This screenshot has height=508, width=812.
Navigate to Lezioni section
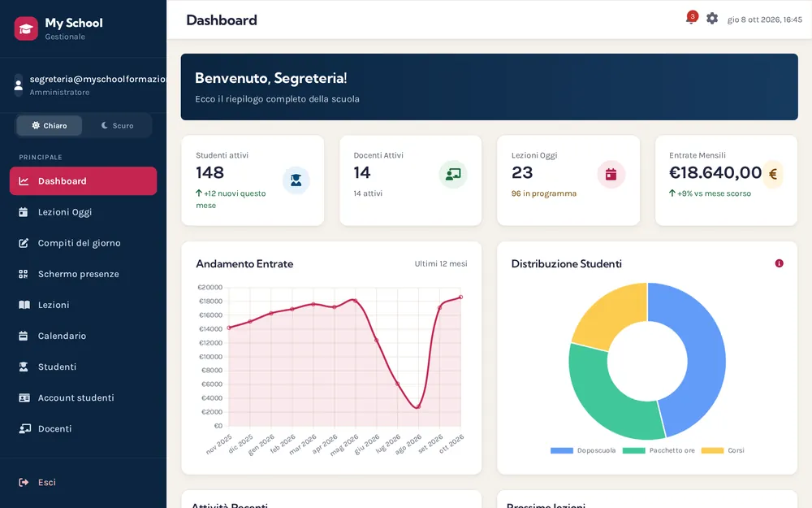point(83,305)
